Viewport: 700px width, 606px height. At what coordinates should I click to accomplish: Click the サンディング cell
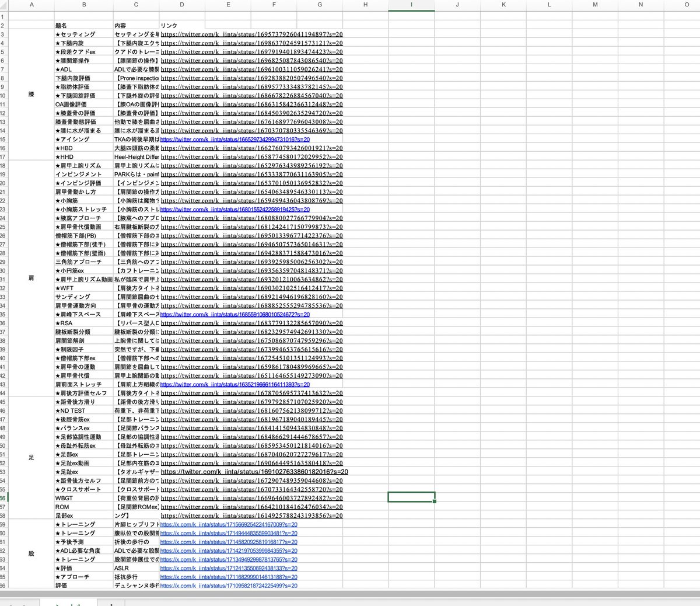[84, 297]
